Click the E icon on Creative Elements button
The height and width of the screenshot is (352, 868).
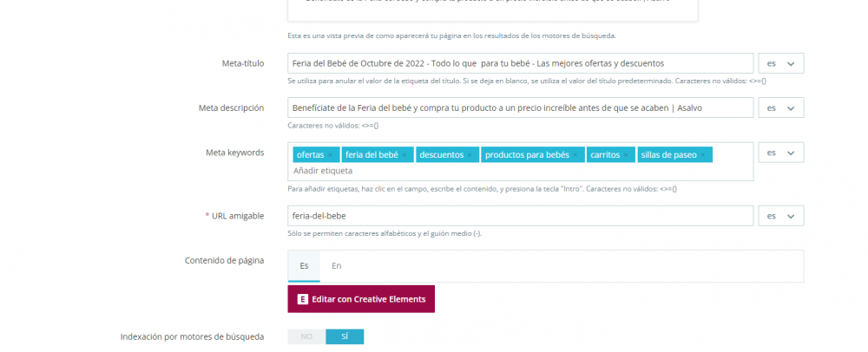(x=302, y=299)
